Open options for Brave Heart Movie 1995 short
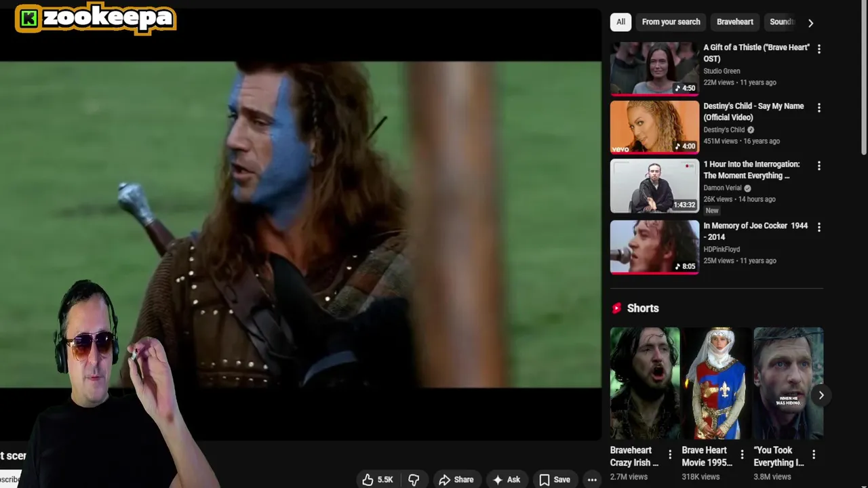The image size is (868, 488). click(741, 454)
